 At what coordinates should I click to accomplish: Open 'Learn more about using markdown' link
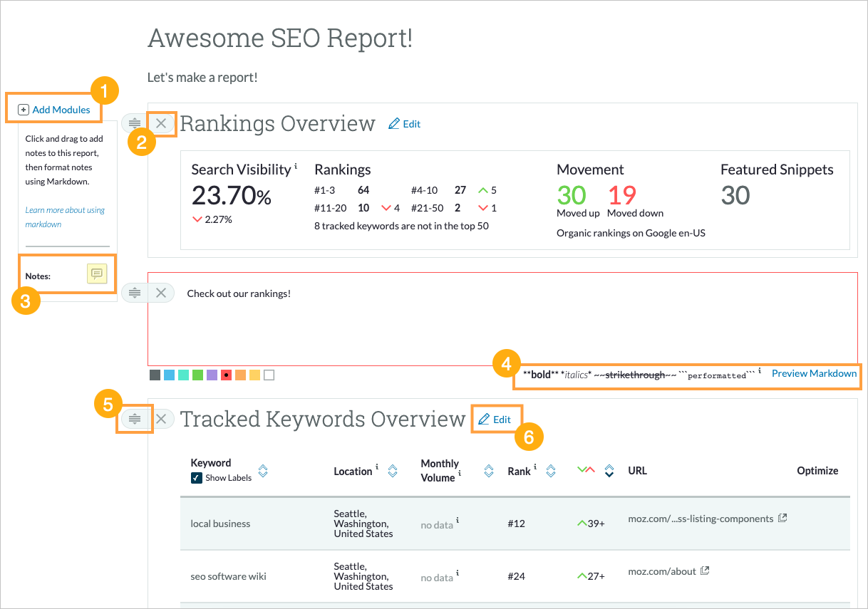click(64, 217)
